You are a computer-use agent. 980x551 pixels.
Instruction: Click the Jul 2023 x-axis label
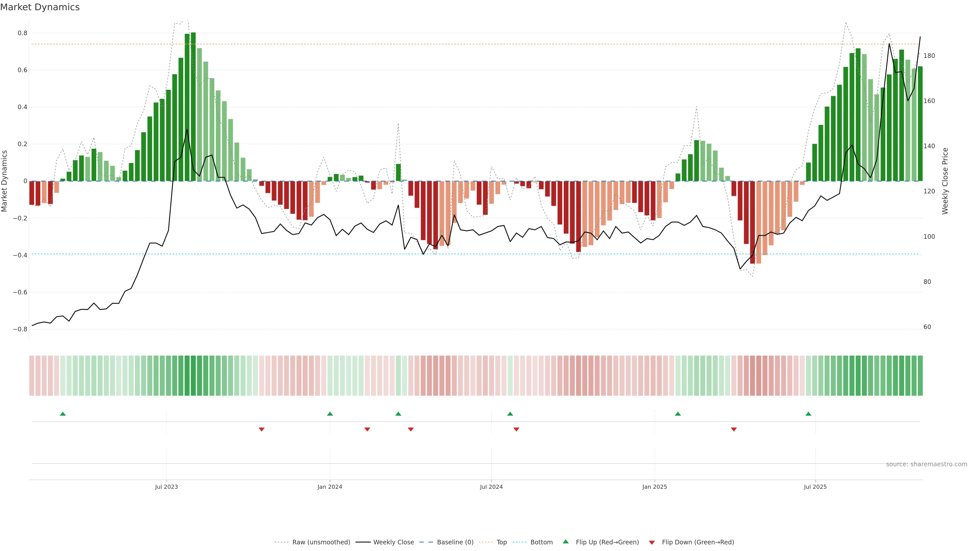tap(166, 487)
